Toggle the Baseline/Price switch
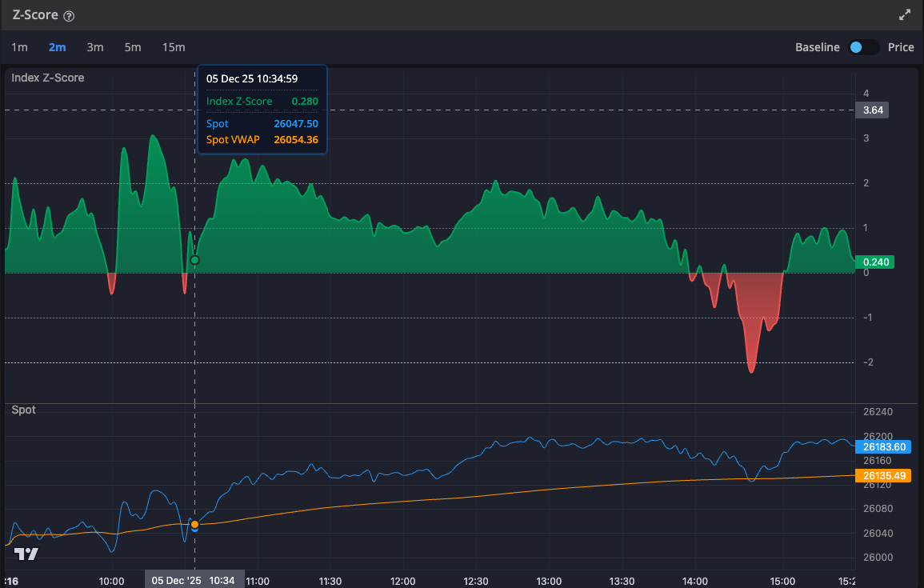Viewport: 924px width, 588px height. (x=863, y=47)
